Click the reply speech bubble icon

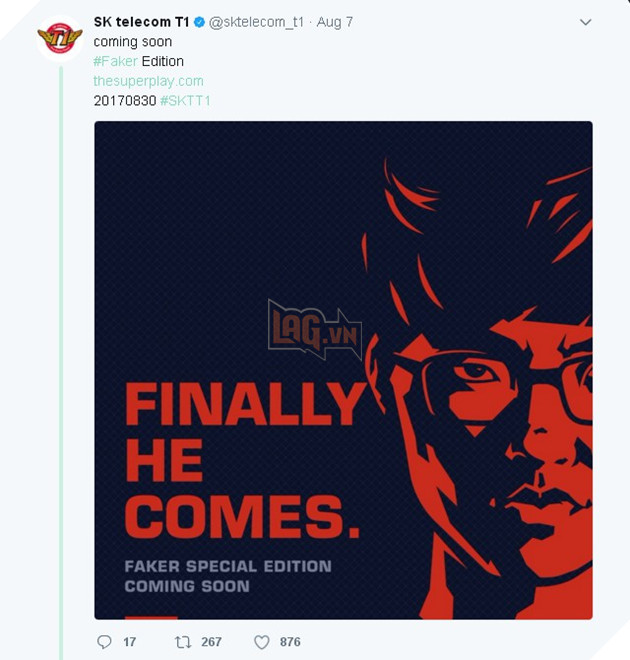pyautogui.click(x=104, y=642)
